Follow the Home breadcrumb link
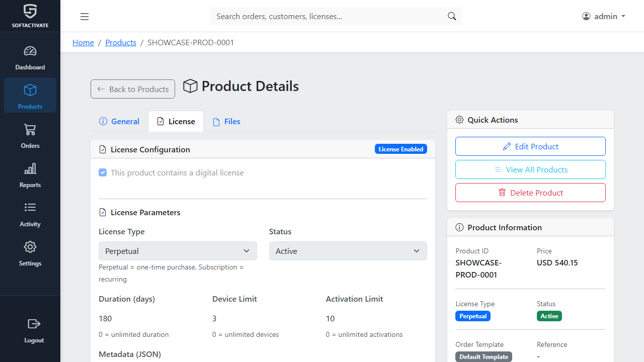The image size is (644, 362). (x=83, y=43)
